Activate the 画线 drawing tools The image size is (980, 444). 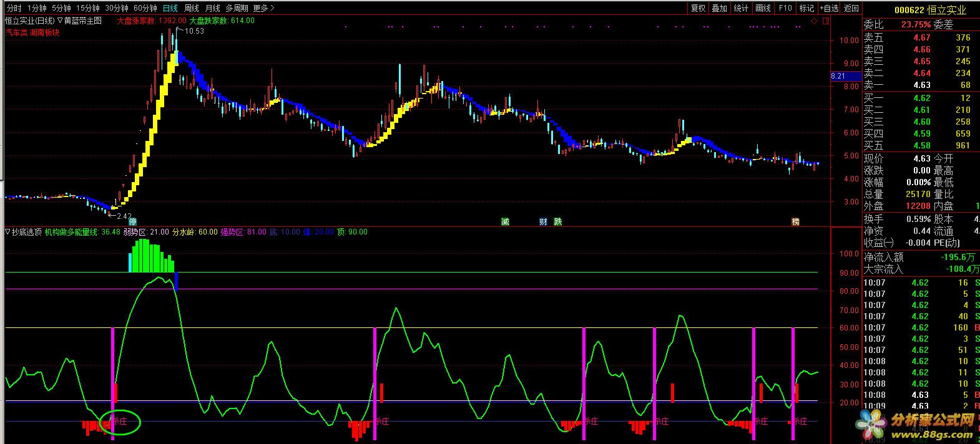click(763, 8)
